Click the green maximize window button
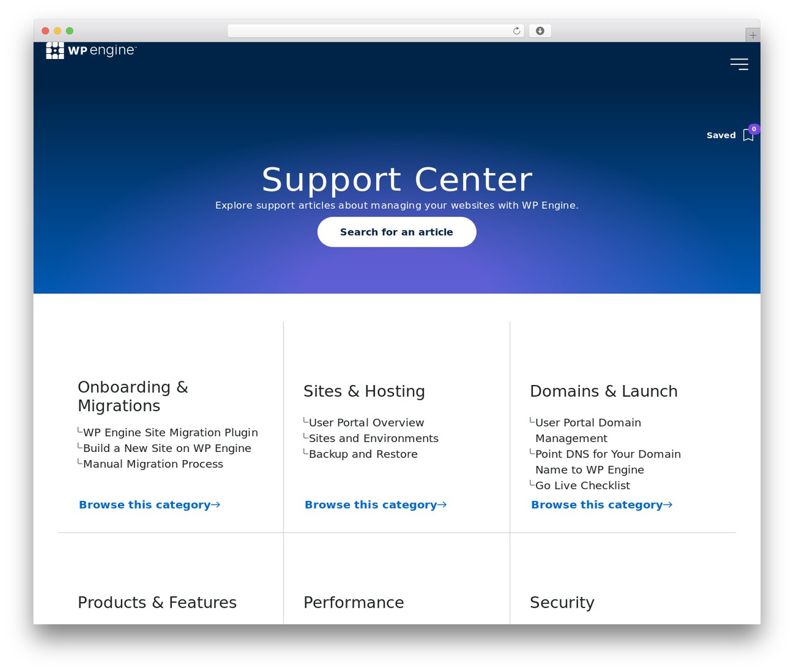Screen dimensions: 794x672 (x=69, y=31)
